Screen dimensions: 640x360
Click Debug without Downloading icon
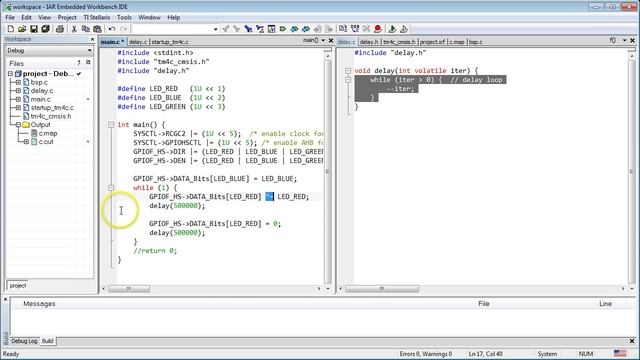(404, 29)
